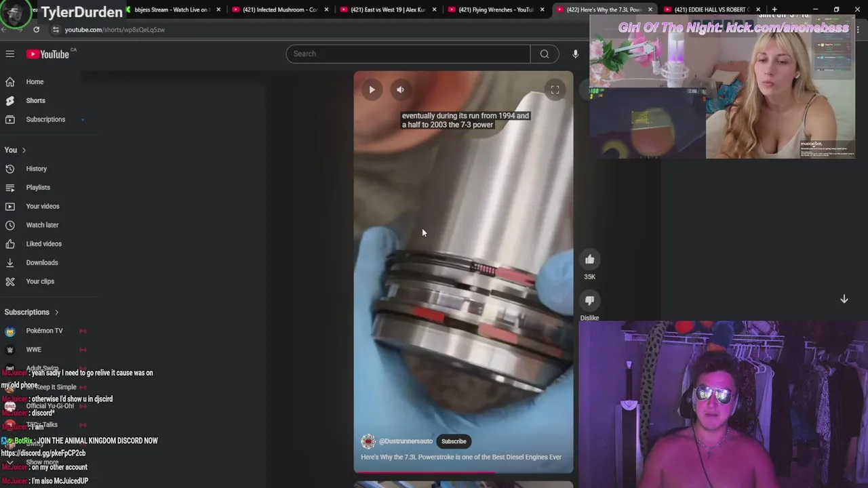Click the search magnifier button

(x=545, y=54)
